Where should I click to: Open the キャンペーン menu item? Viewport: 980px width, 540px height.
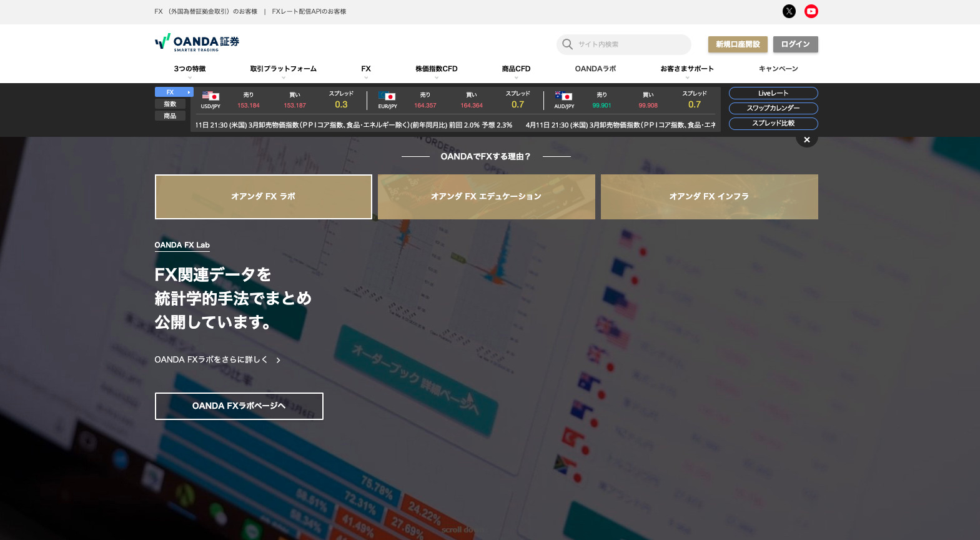tap(778, 69)
